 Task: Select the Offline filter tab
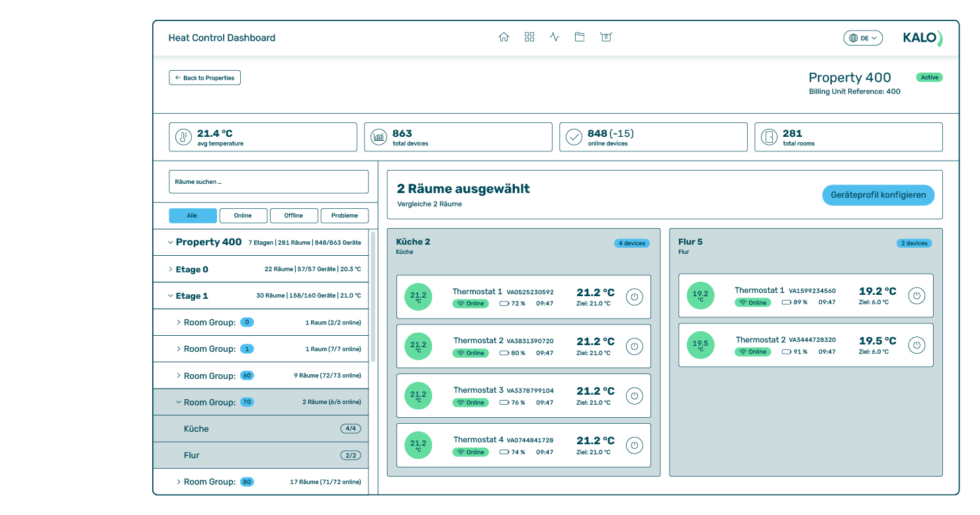point(294,216)
